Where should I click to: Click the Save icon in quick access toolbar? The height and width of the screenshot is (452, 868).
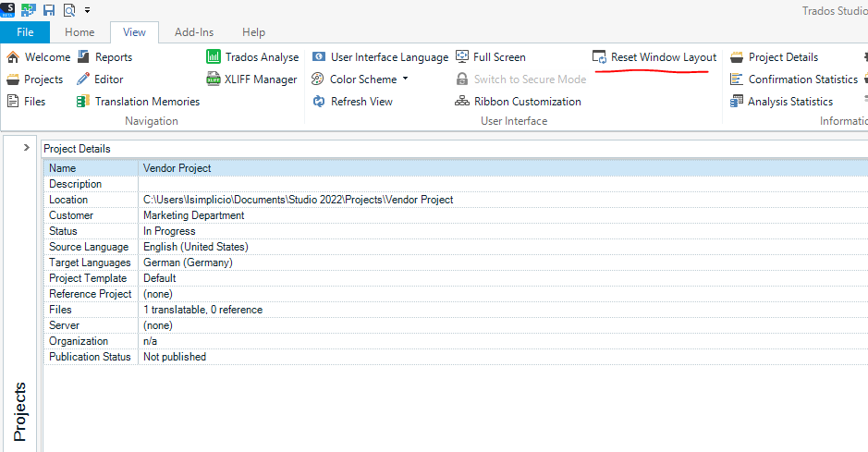pos(49,10)
